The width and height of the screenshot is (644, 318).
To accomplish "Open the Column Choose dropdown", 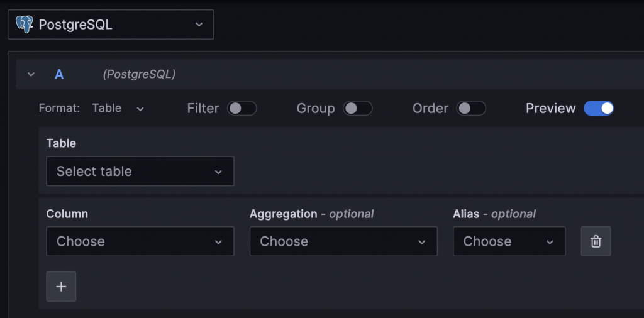I will [140, 241].
